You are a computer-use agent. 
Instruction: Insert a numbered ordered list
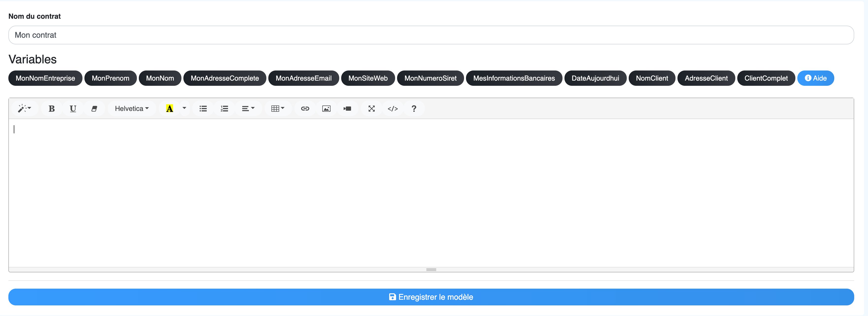pyautogui.click(x=225, y=109)
